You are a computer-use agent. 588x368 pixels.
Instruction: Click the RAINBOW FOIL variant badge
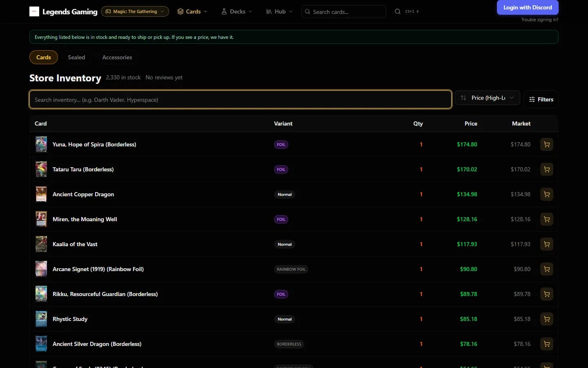click(291, 269)
